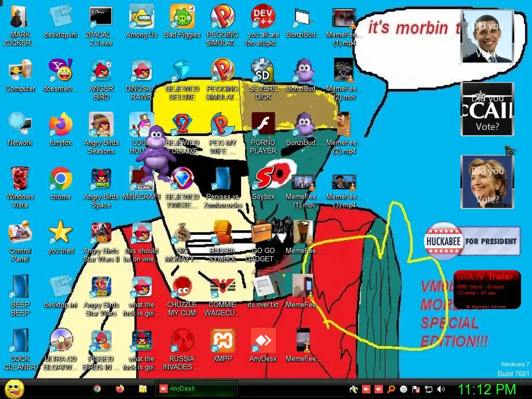The image size is (532, 399).
Task: Open Firefox from the taskbar
Action: 120,389
